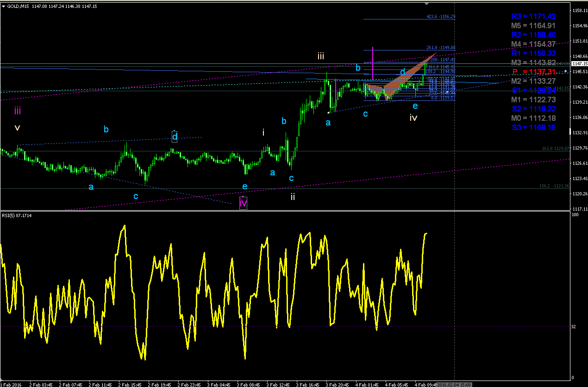Click the 423.6 -1156.29 Fibonacci level label
588x387 pixels.
point(441,17)
